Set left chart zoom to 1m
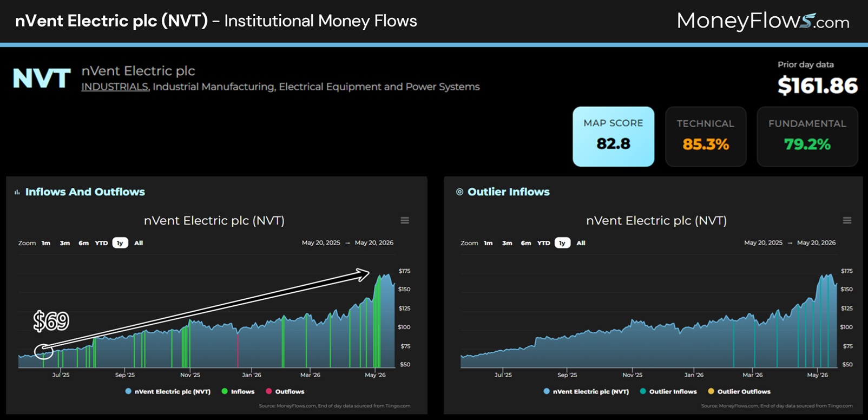This screenshot has width=868, height=420. point(46,243)
